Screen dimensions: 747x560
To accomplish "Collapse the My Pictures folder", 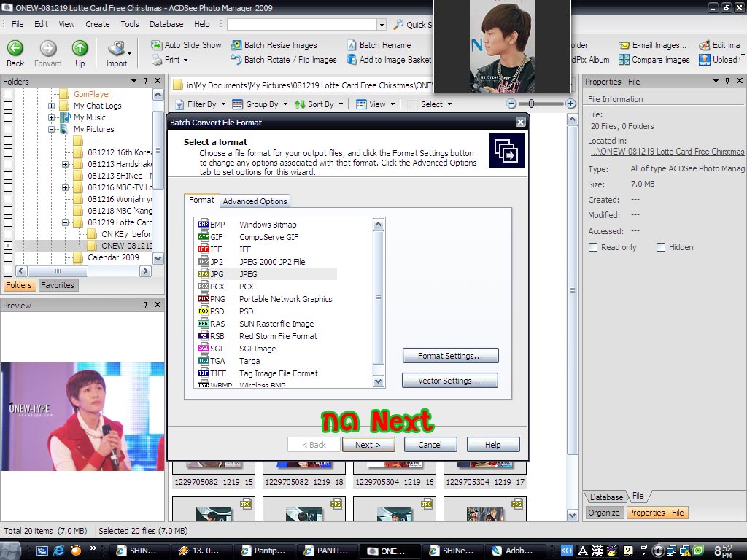I will [x=52, y=129].
